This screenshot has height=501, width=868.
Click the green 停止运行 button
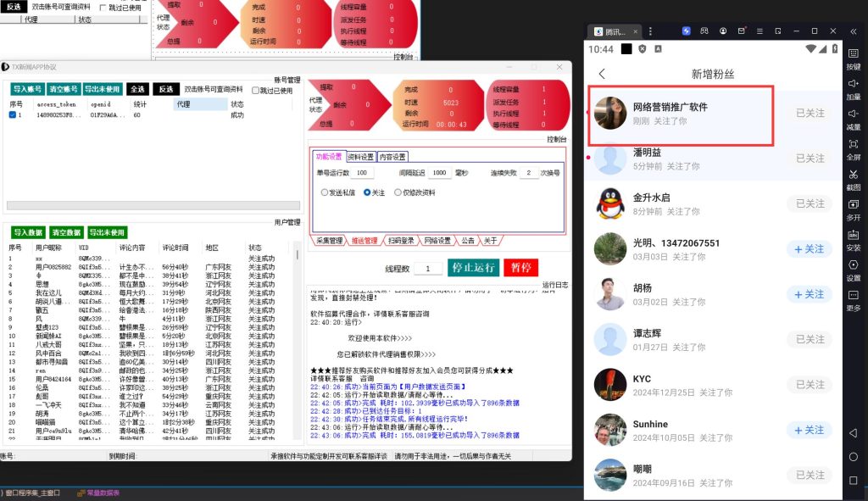click(x=473, y=268)
